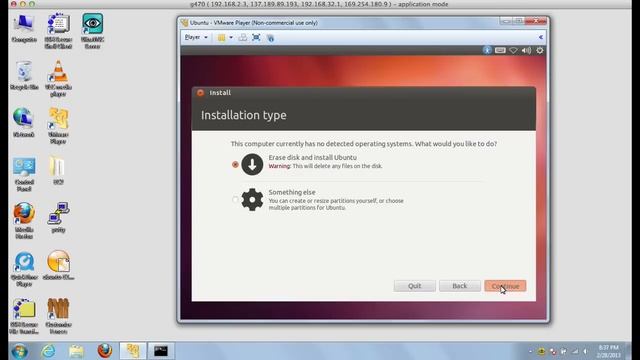Image resolution: width=640 pixels, height=360 pixels.
Task: Click the Windows Start button
Action: click(x=19, y=351)
